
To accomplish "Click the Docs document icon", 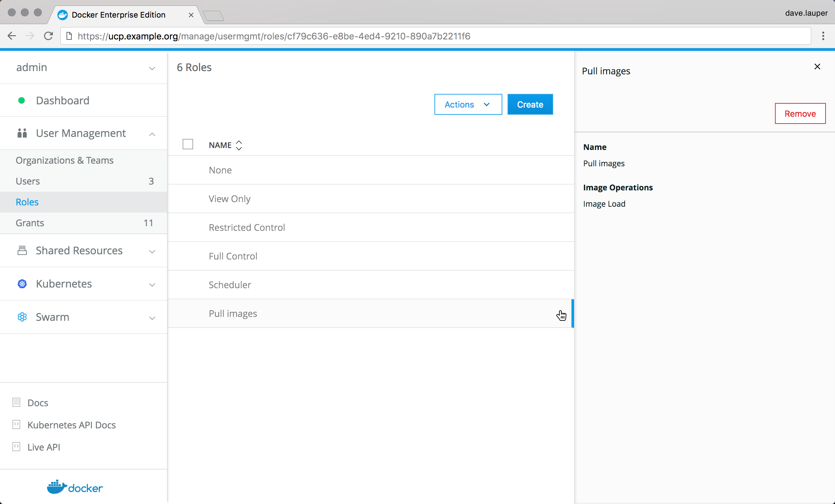I will (16, 402).
